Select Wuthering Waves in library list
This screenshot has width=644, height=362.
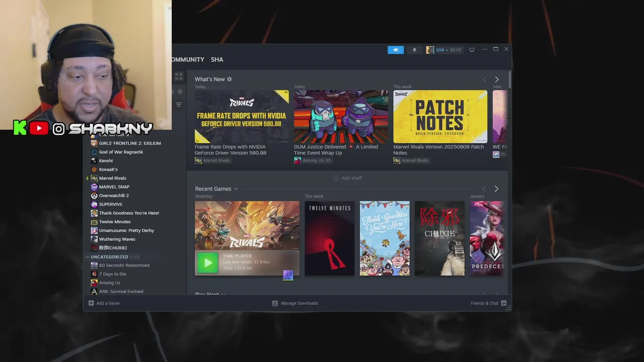[x=117, y=239]
